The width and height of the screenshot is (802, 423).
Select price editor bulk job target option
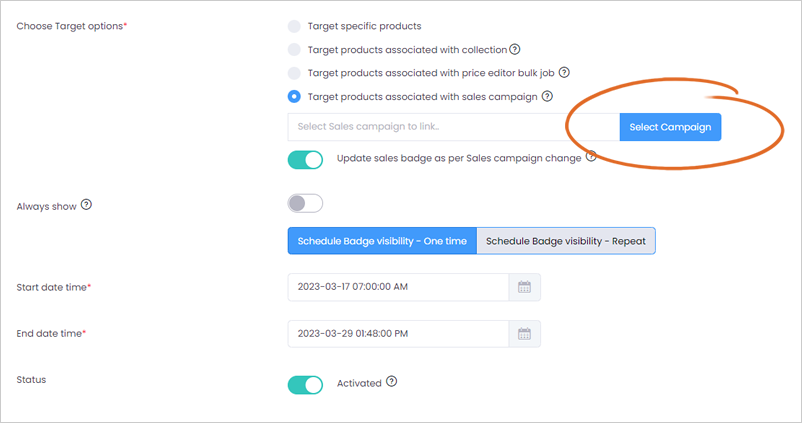coord(294,73)
